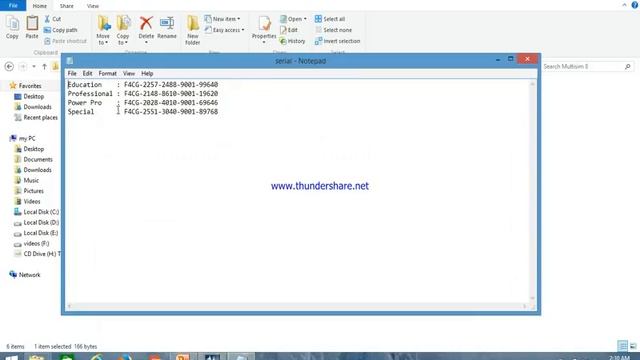Viewport: 640px width, 360px height.
Task: Click the Back arrow in Explorer
Action: tap(9, 66)
